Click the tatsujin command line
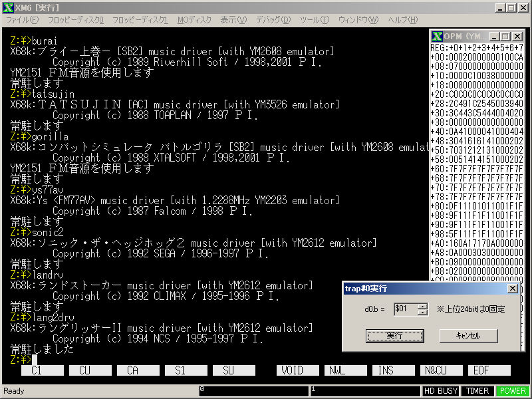Screen dimensions: 532x399 (x=43, y=94)
